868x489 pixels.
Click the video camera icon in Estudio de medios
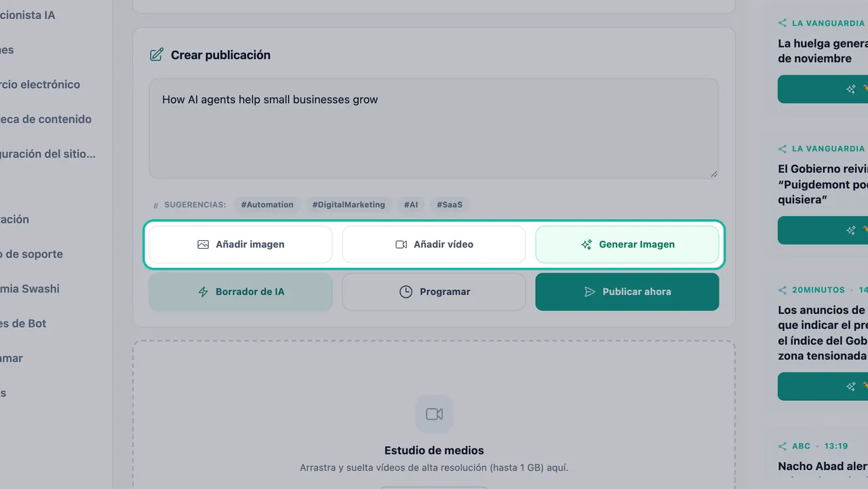click(434, 414)
